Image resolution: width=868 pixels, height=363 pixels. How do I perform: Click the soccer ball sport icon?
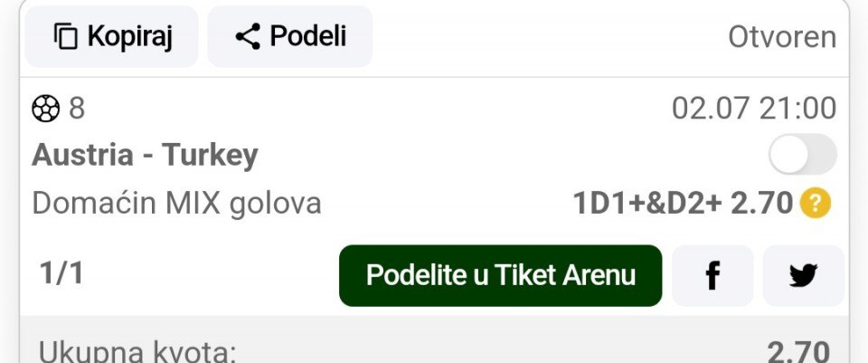point(45,109)
